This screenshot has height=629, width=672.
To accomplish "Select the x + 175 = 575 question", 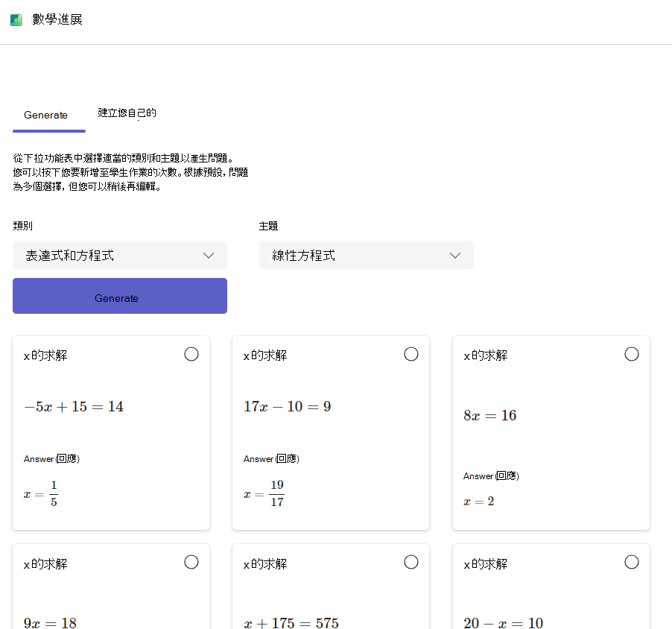I will pyautogui.click(x=411, y=562).
